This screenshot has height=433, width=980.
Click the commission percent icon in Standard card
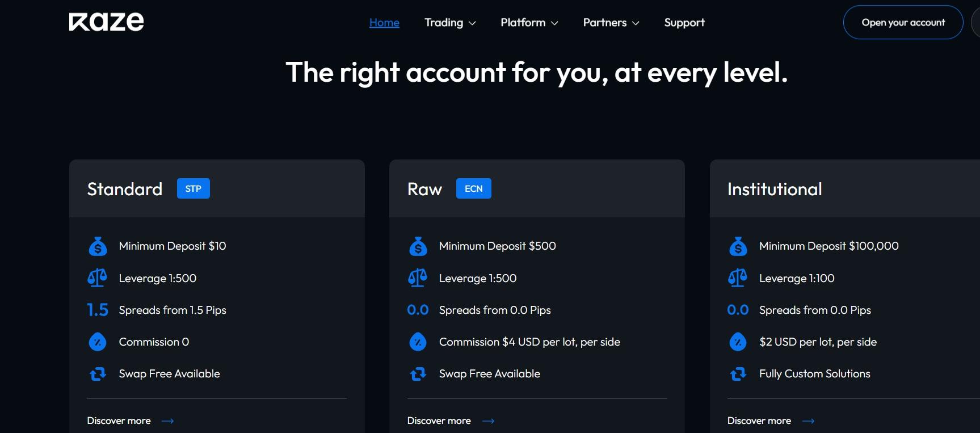point(98,342)
